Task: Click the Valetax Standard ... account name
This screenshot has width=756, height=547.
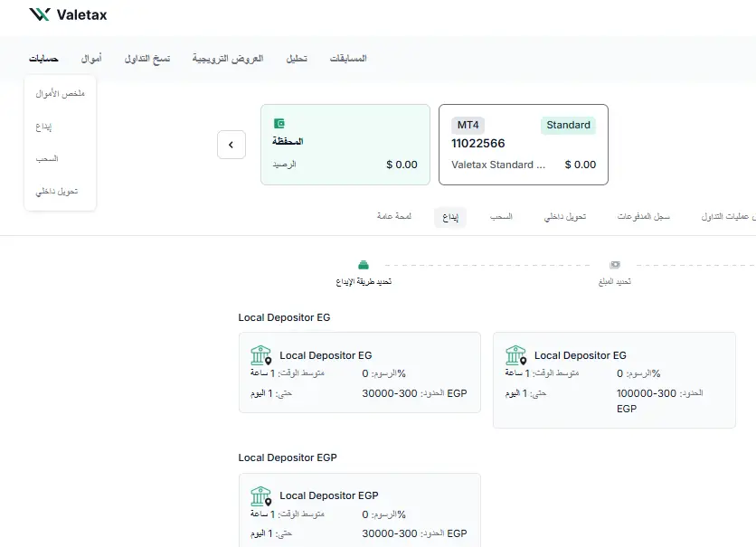Action: tap(498, 165)
